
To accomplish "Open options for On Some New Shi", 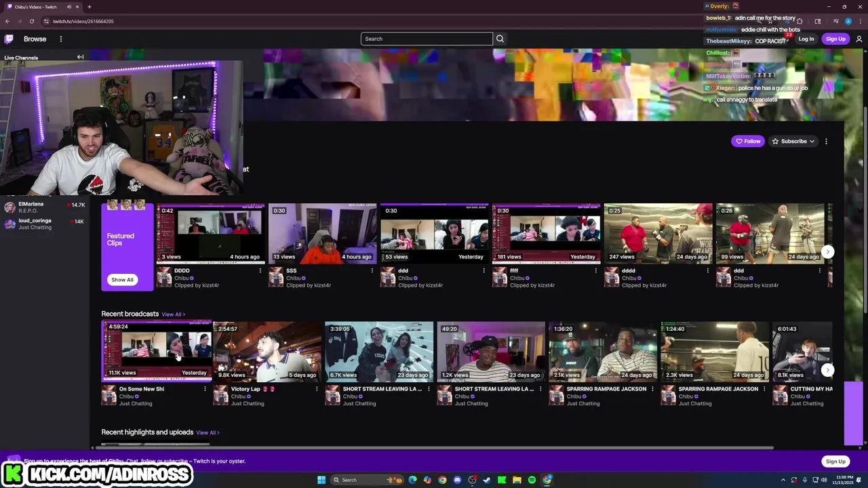I will 205,389.
